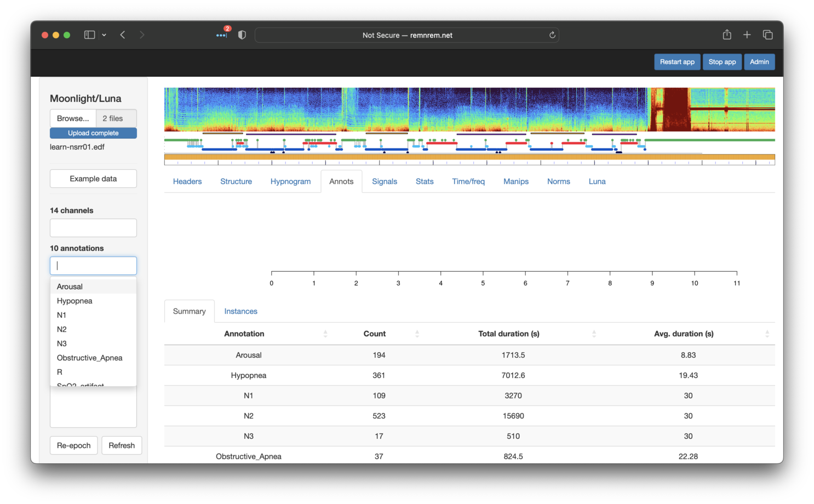
Task: Sort table by Count column arrows
Action: [417, 334]
